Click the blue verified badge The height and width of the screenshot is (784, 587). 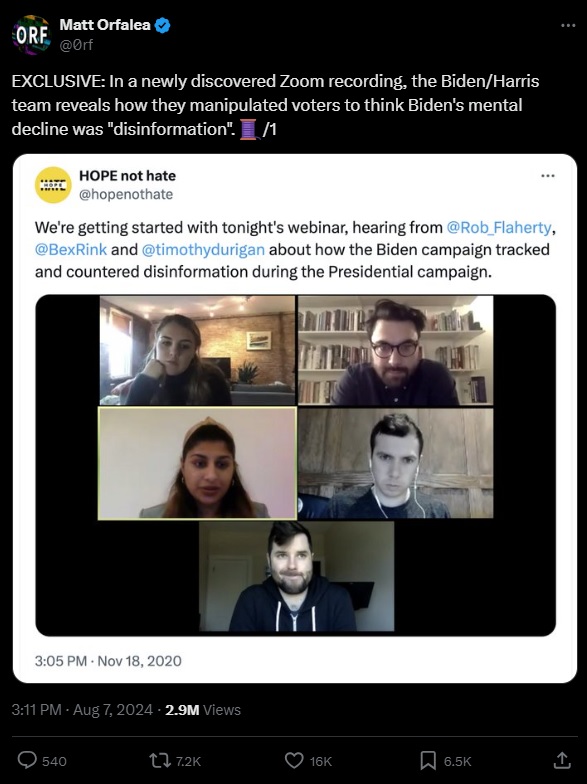(x=162, y=25)
